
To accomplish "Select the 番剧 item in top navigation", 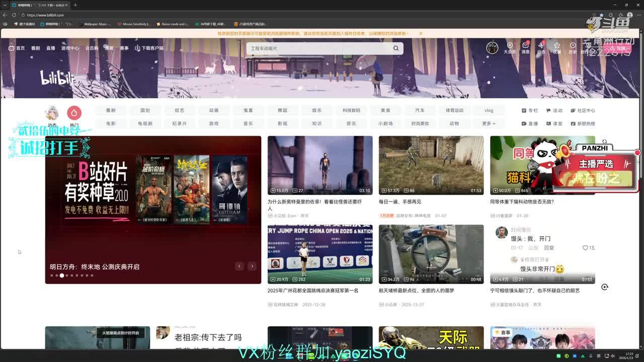I will pyautogui.click(x=35, y=48).
